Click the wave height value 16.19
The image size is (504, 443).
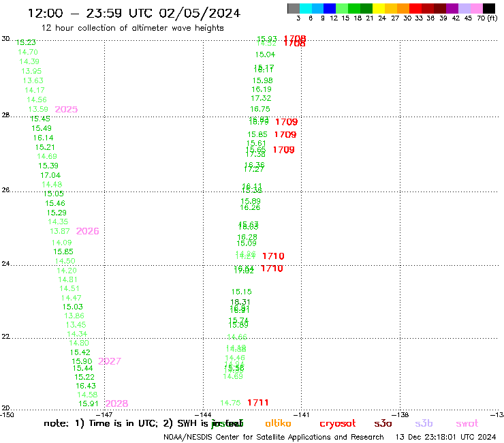pos(262,89)
